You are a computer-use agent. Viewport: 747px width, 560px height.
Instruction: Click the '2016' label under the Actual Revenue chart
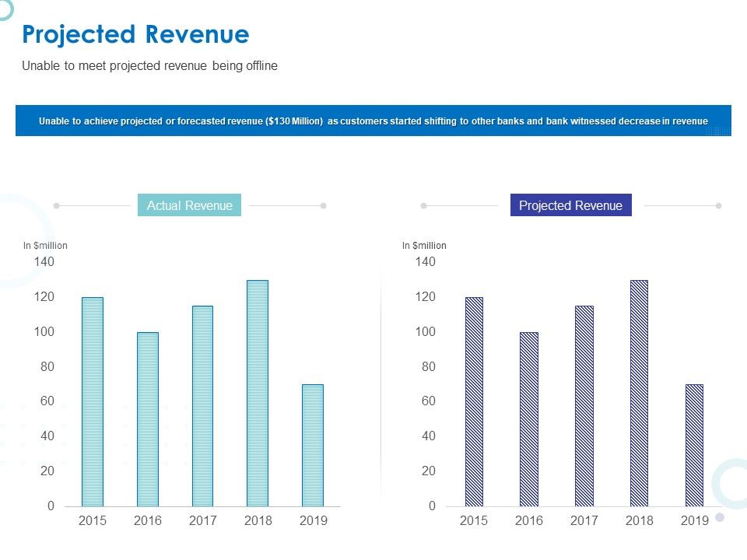(x=148, y=520)
